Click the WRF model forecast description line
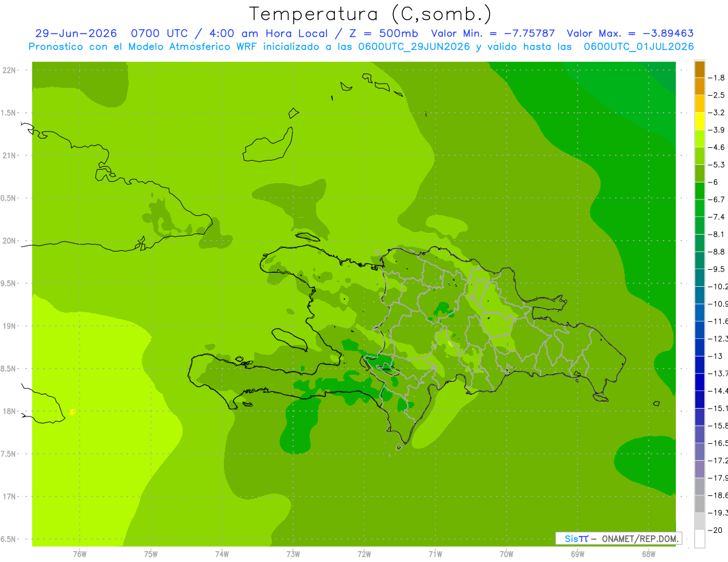The height and width of the screenshot is (562, 728). (361, 46)
